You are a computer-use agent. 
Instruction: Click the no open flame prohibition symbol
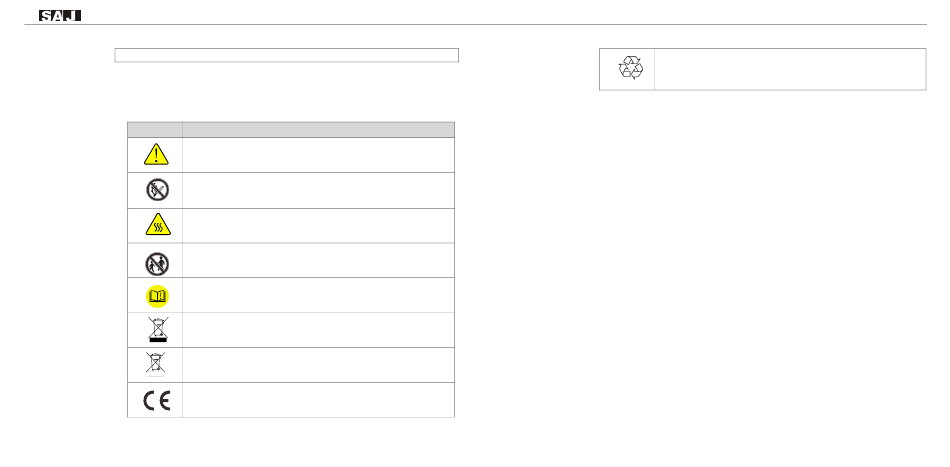coord(157,190)
